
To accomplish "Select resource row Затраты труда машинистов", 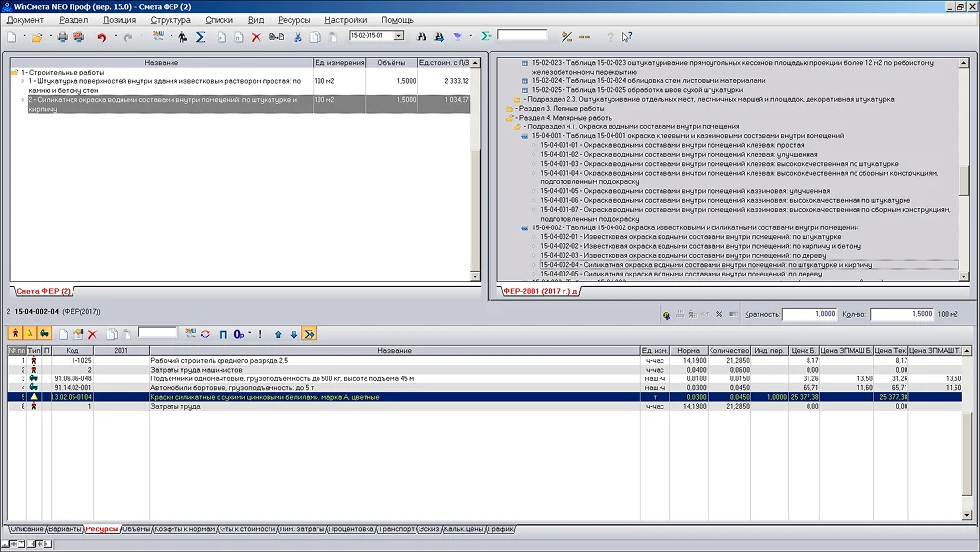I will click(x=484, y=370).
